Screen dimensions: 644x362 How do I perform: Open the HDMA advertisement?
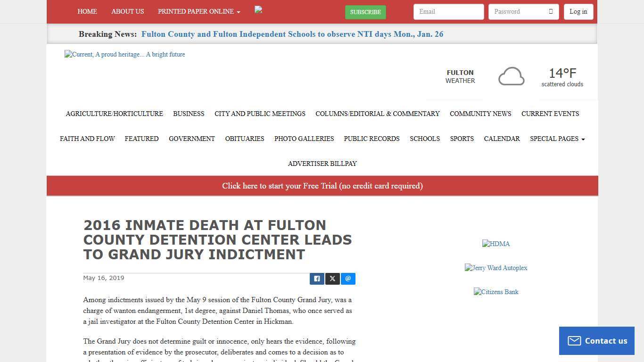pos(496,244)
